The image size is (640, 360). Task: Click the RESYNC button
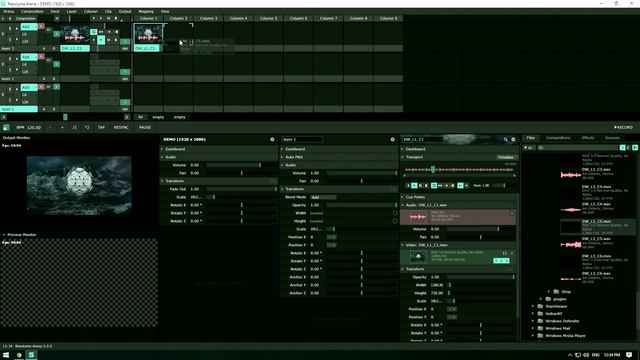coord(121,127)
